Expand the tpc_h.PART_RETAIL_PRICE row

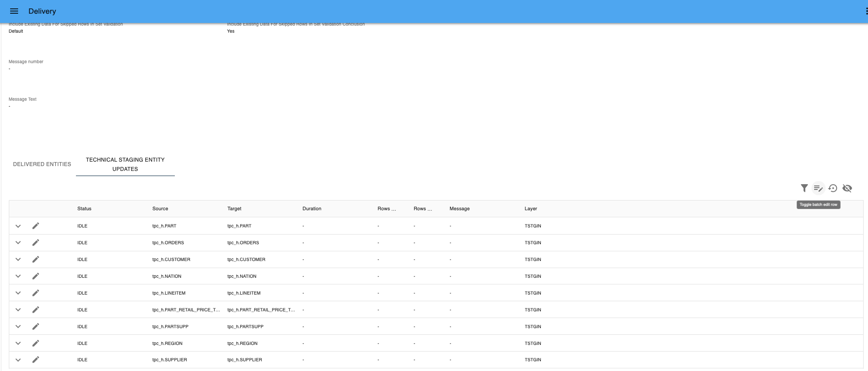click(x=18, y=310)
